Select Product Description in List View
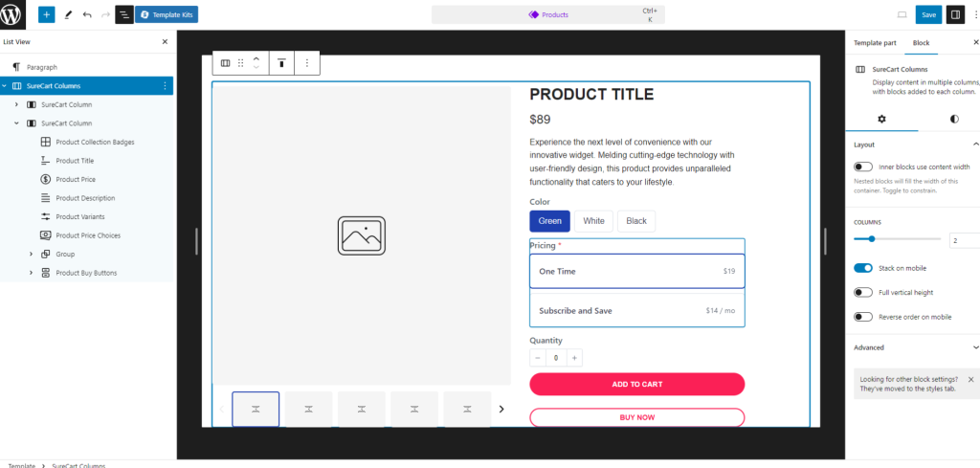The image size is (980, 468). click(x=86, y=198)
